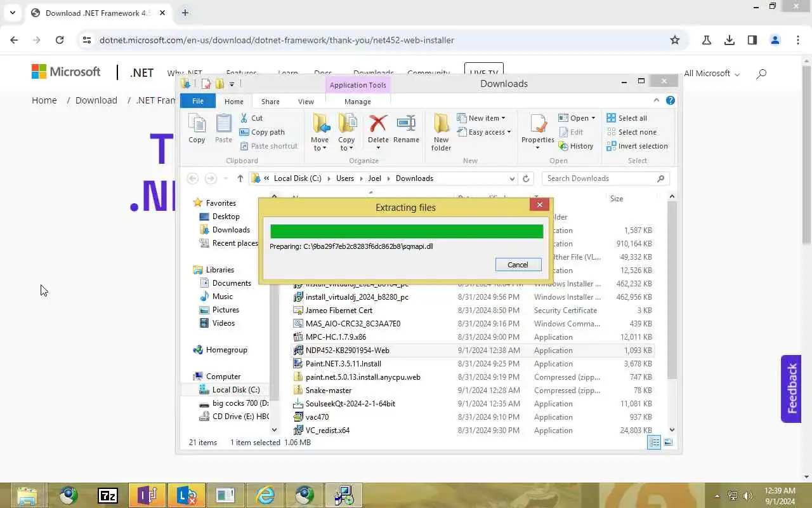812x508 pixels.
Task: Click the Explorer Back navigation arrow
Action: (193, 178)
